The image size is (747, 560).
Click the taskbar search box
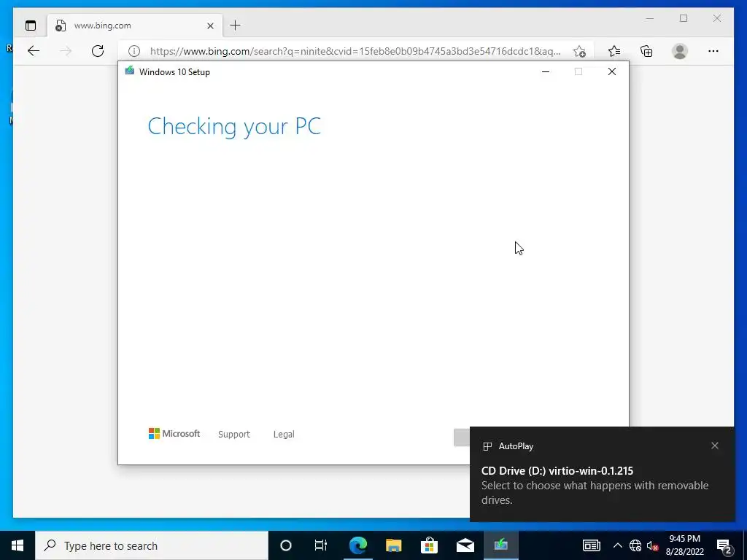pyautogui.click(x=152, y=545)
